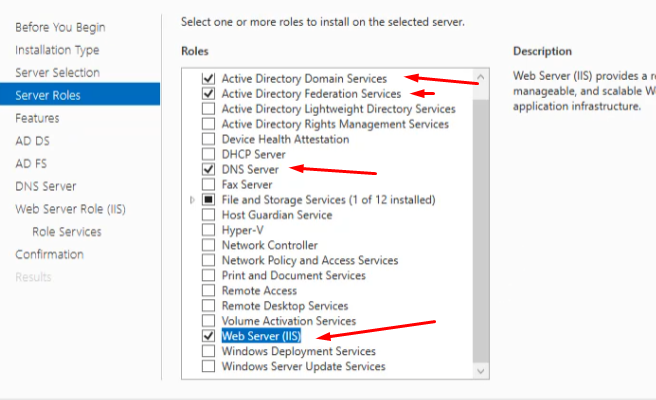Enable Volume Activation Services checkbox
656x400 pixels.
tap(208, 321)
